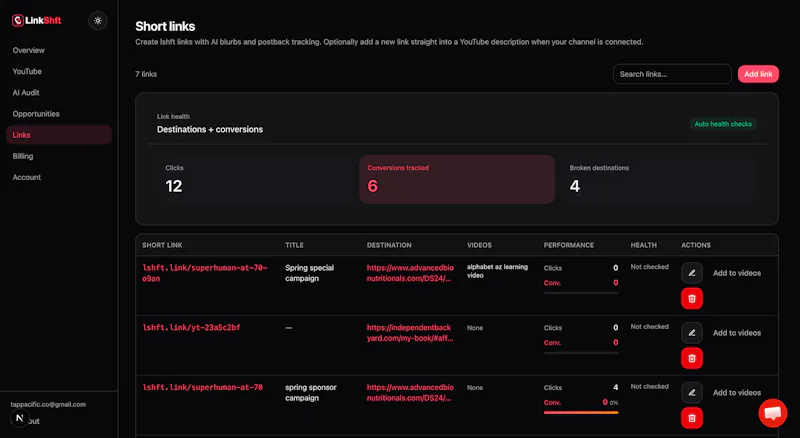Open independentbackyard.com destination link

coord(410,333)
